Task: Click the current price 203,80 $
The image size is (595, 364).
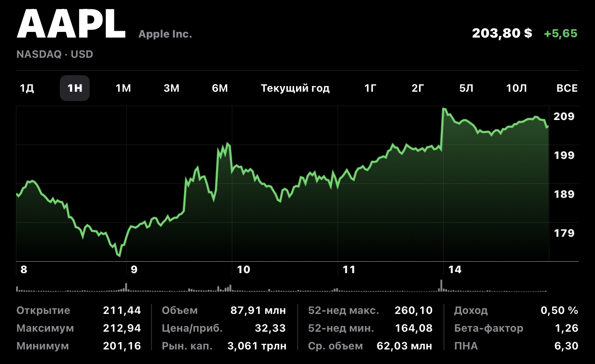Action: tap(502, 33)
